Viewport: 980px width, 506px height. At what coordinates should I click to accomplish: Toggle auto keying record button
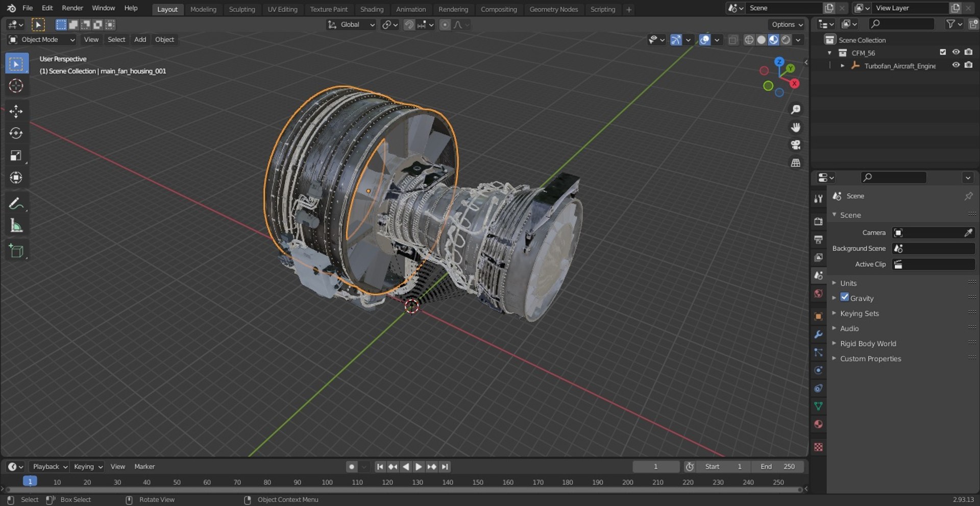352,467
